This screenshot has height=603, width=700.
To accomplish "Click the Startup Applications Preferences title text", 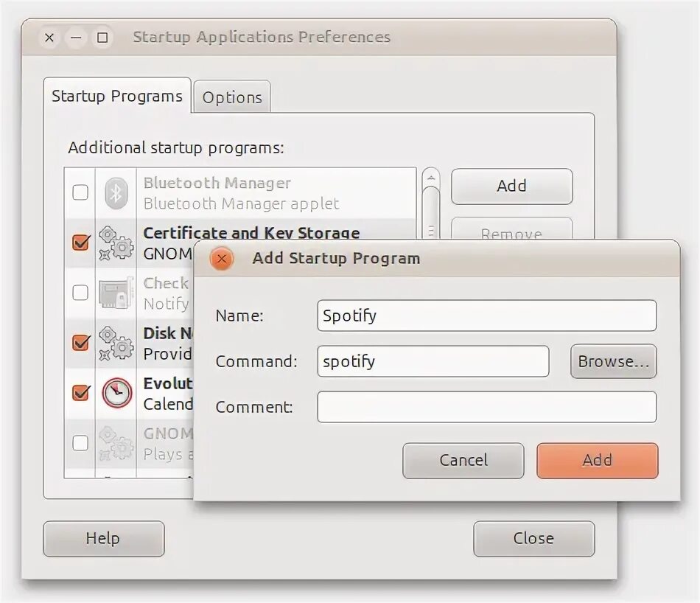I will tap(262, 38).
